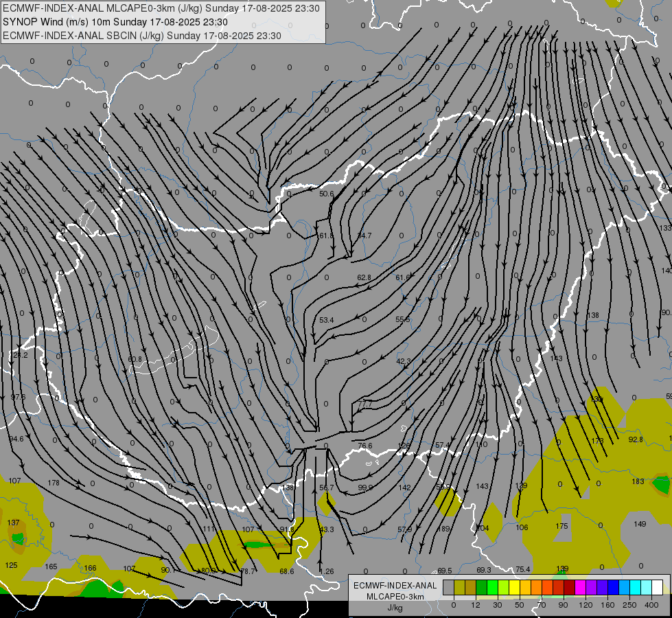This screenshot has height=618, width=672.
Task: Click map value 175
Action: pyautogui.click(x=561, y=526)
